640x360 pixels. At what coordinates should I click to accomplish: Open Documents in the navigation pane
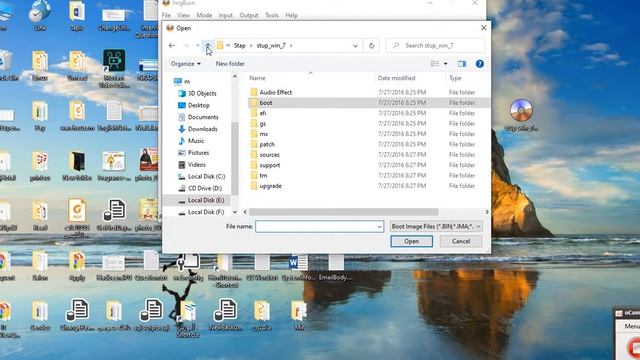tap(198, 117)
